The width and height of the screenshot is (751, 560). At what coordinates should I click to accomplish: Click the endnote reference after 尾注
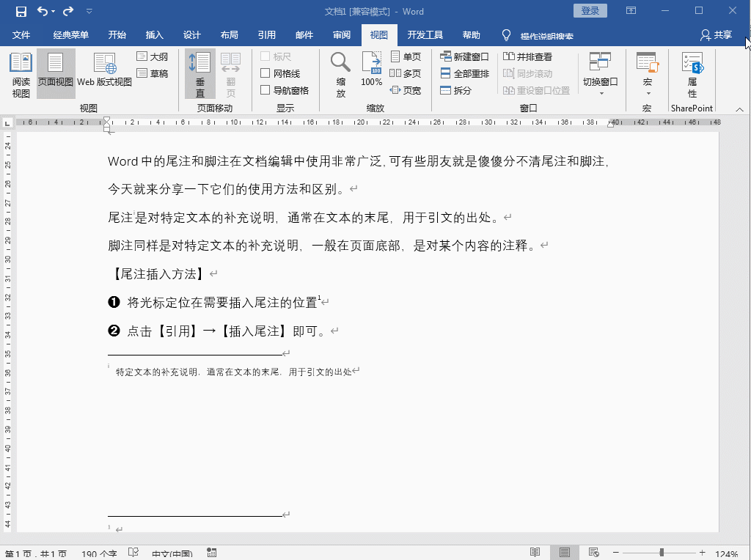click(135, 213)
